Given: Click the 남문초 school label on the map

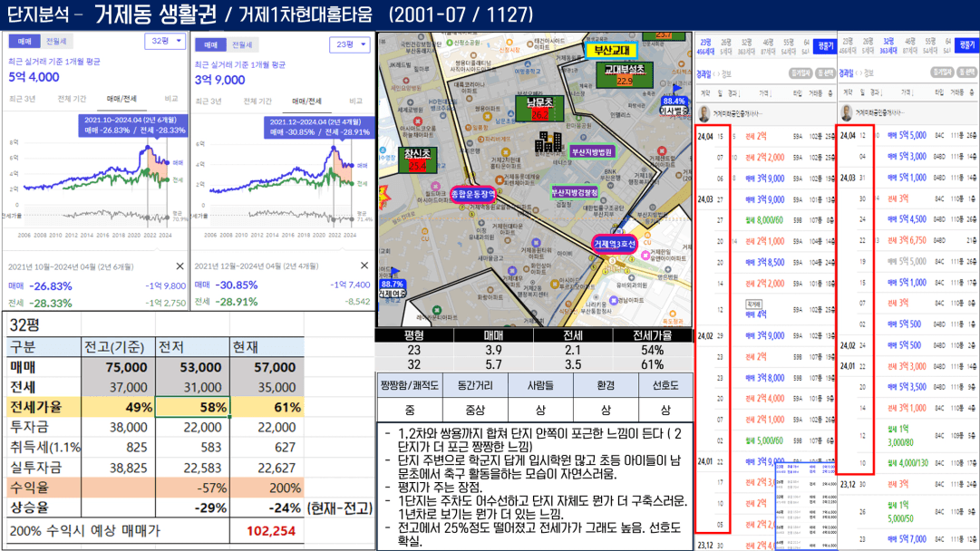Looking at the screenshot, I should [539, 108].
